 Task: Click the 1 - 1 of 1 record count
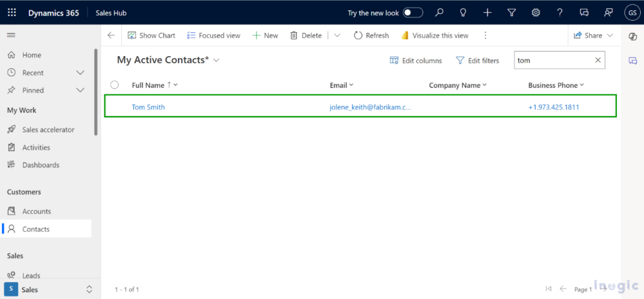(x=127, y=290)
